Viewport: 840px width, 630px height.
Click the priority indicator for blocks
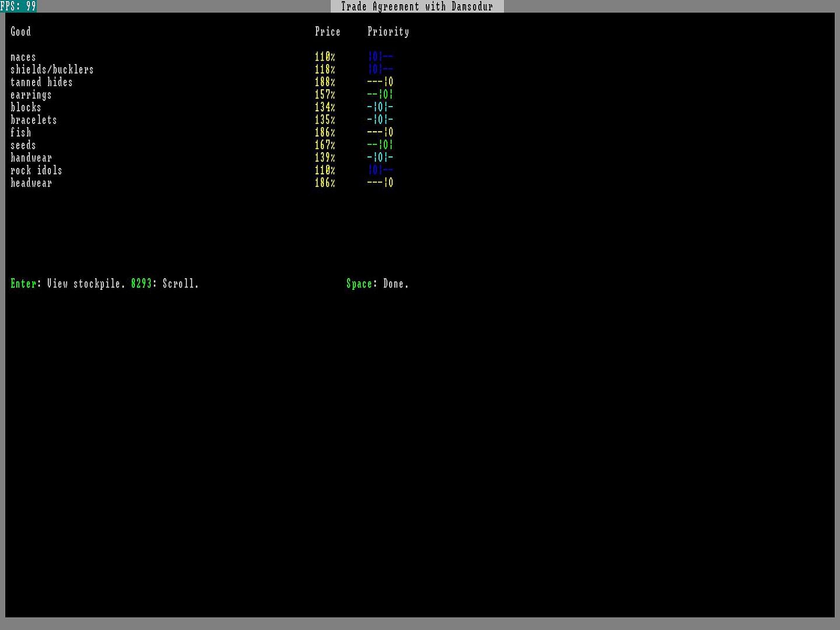[380, 107]
